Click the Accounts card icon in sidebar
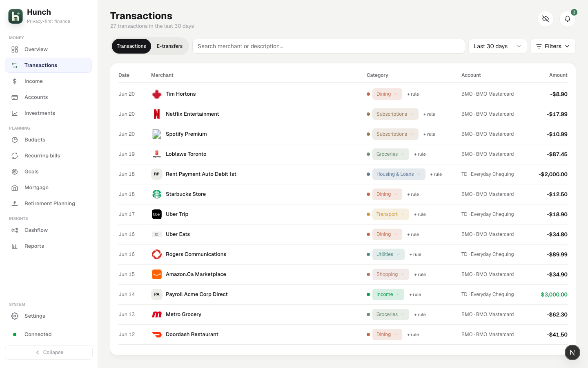The height and width of the screenshot is (368, 588). pyautogui.click(x=15, y=97)
